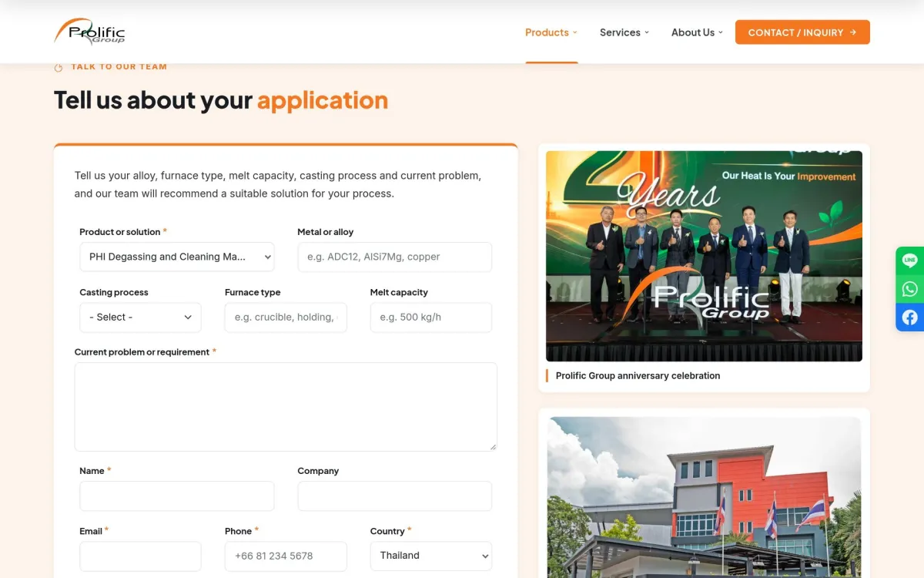Open the Facebook page icon
Image resolution: width=924 pixels, height=578 pixels.
pos(910,318)
